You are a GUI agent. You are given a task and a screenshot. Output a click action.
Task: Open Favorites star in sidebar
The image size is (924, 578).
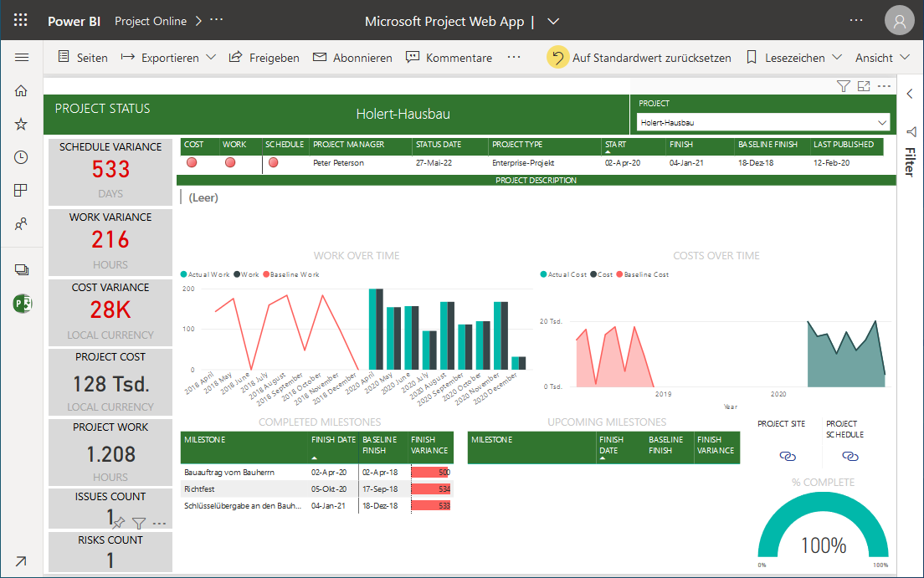pyautogui.click(x=21, y=124)
